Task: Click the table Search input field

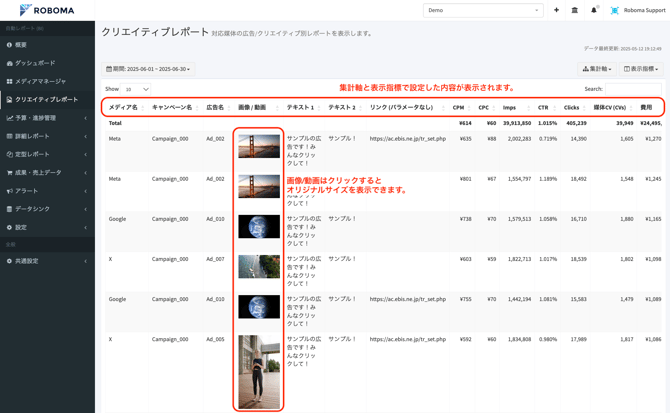Action: click(x=633, y=89)
